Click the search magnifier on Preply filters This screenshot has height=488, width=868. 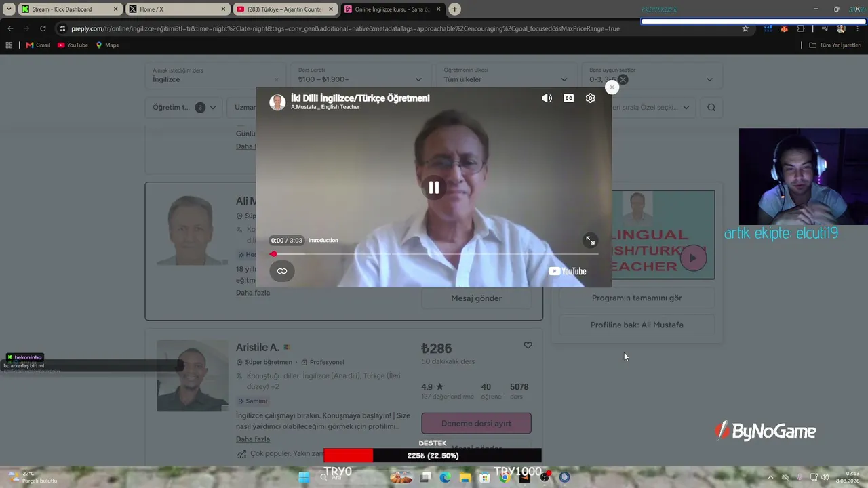point(711,107)
